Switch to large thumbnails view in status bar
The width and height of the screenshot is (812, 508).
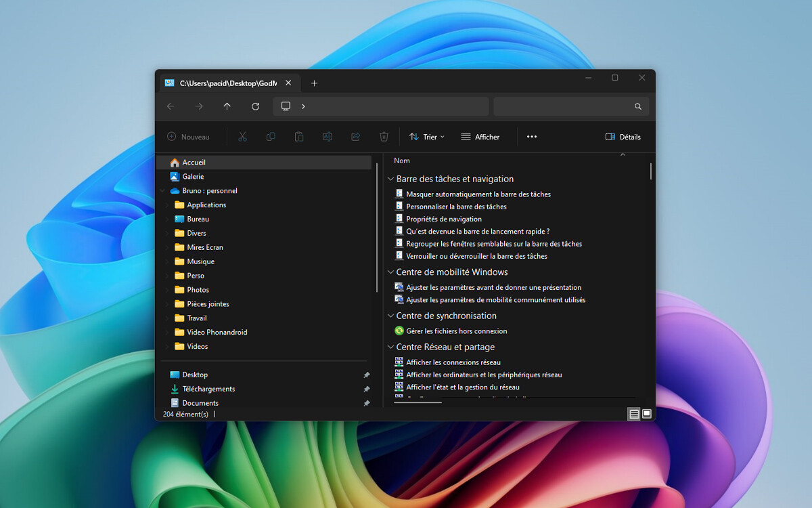tap(647, 414)
